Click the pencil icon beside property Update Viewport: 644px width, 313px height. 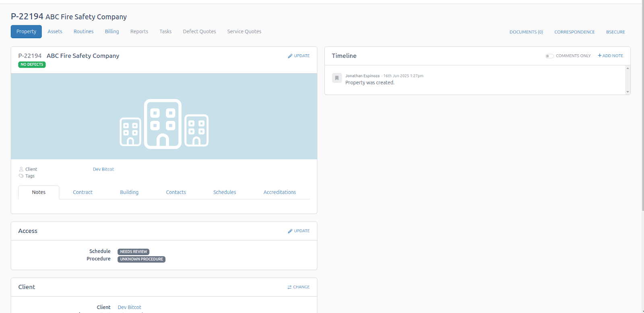coord(290,56)
